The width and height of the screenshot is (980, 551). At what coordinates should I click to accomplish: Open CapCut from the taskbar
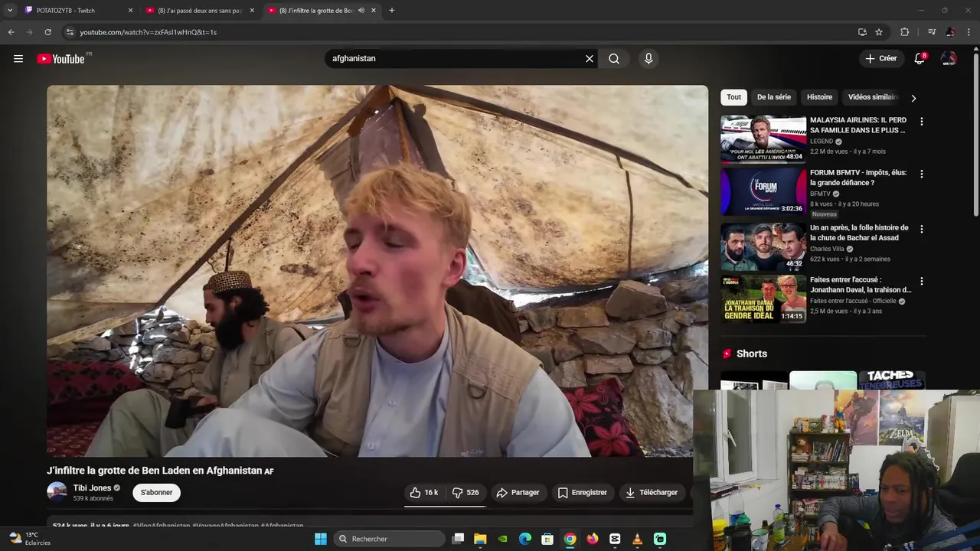(615, 539)
